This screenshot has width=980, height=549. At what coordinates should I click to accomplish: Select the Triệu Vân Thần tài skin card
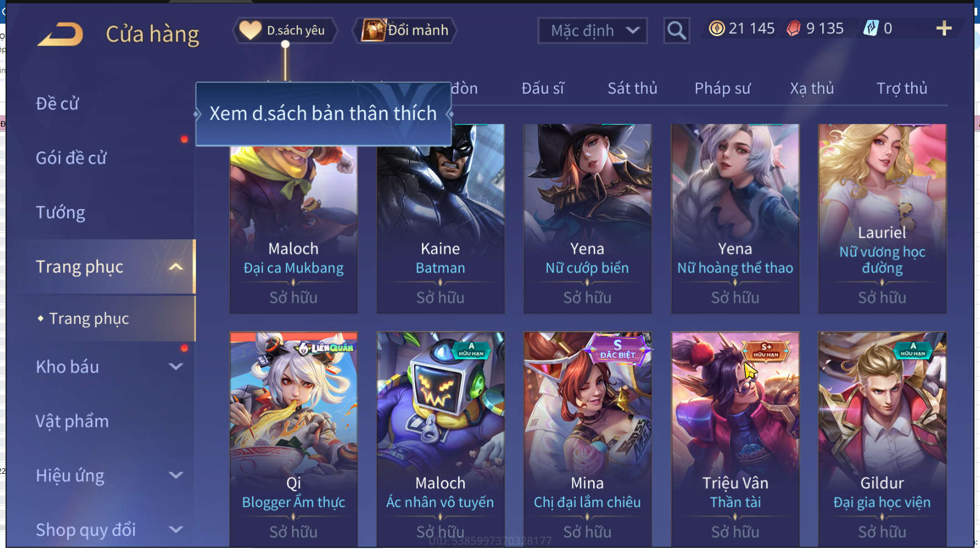coord(735,438)
